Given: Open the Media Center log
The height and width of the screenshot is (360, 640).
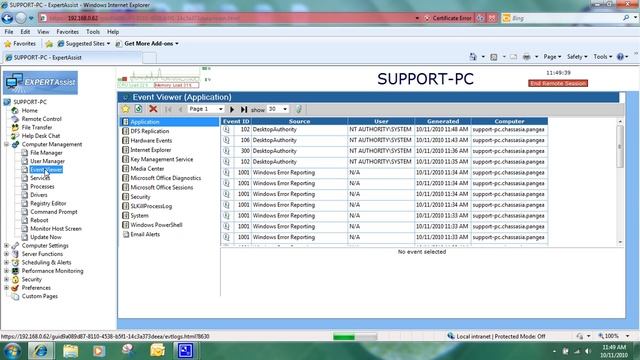Looking at the screenshot, I should click(x=147, y=169).
